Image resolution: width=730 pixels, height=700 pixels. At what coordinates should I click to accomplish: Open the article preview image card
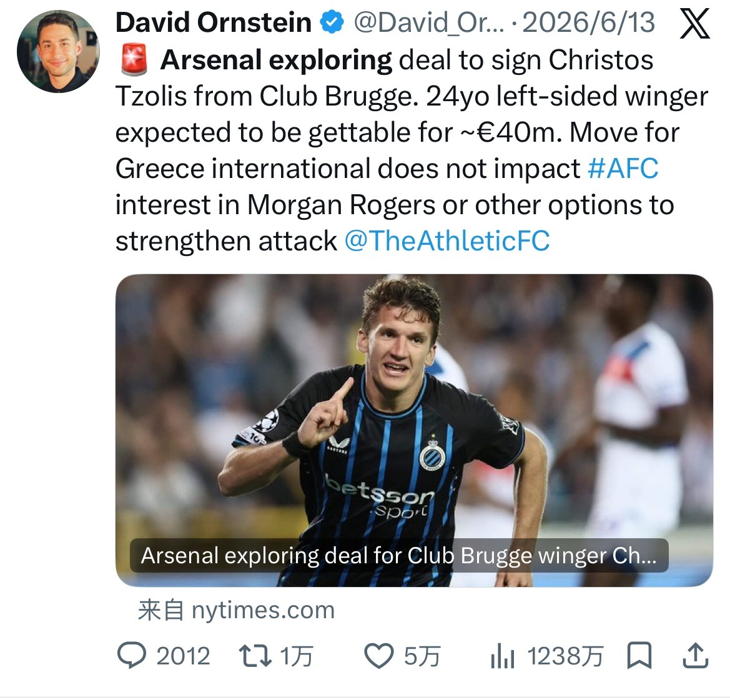pyautogui.click(x=415, y=430)
